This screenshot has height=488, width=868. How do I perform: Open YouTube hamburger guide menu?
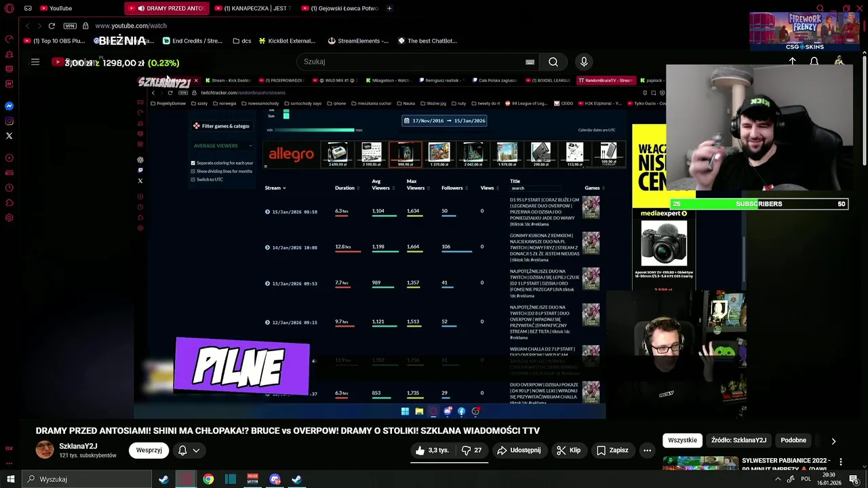click(x=35, y=62)
